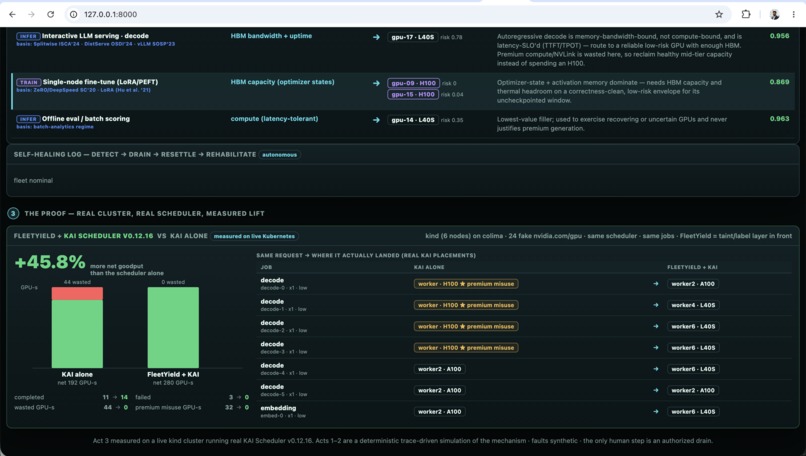Click the browser back arrow
Image resolution: width=806 pixels, height=456 pixels.
pyautogui.click(x=12, y=14)
